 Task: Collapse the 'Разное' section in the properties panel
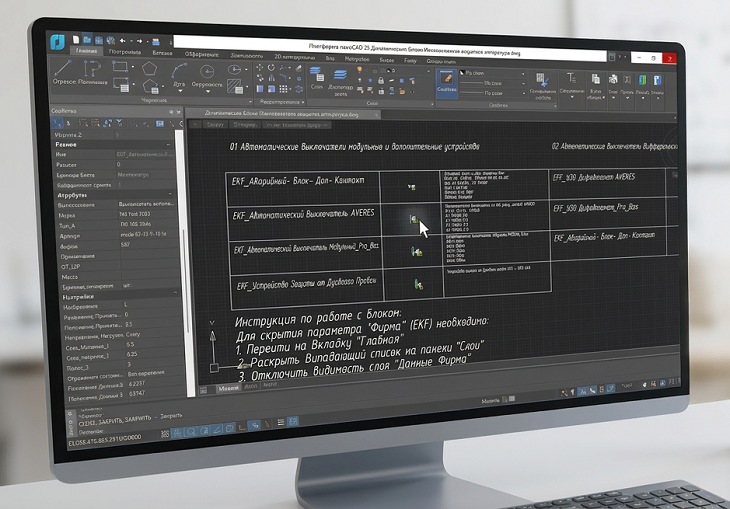pos(168,145)
